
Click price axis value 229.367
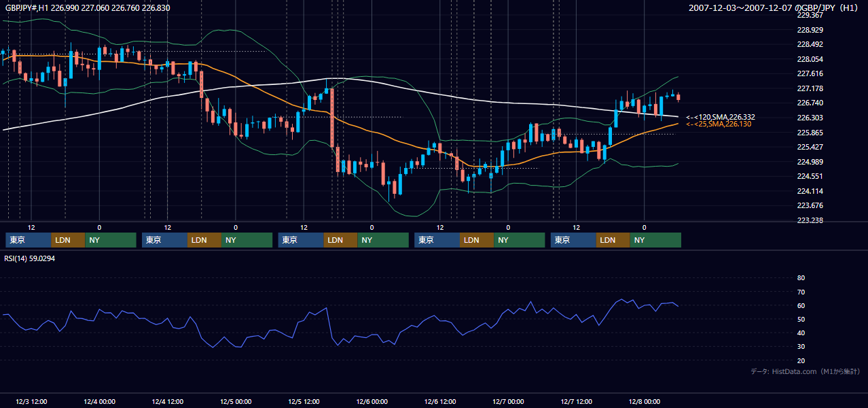(810, 15)
